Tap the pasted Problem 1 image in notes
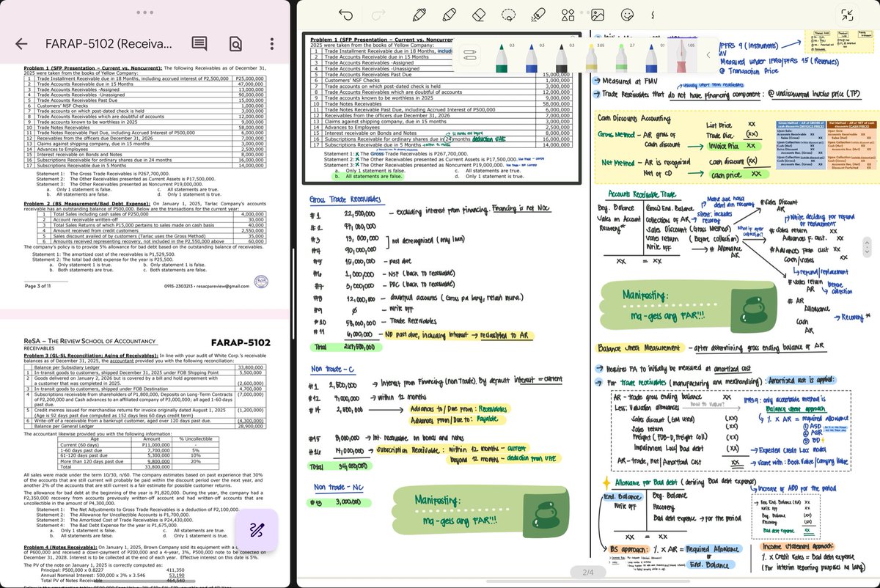 click(x=440, y=109)
